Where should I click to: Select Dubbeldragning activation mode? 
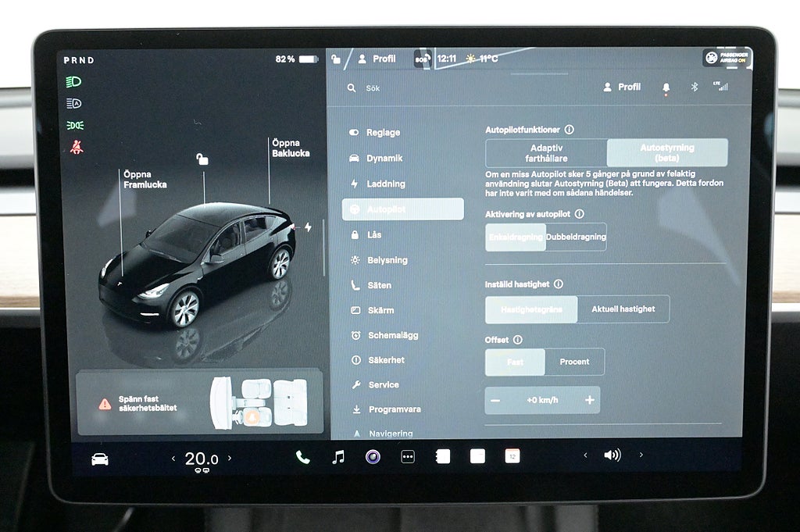pos(576,237)
